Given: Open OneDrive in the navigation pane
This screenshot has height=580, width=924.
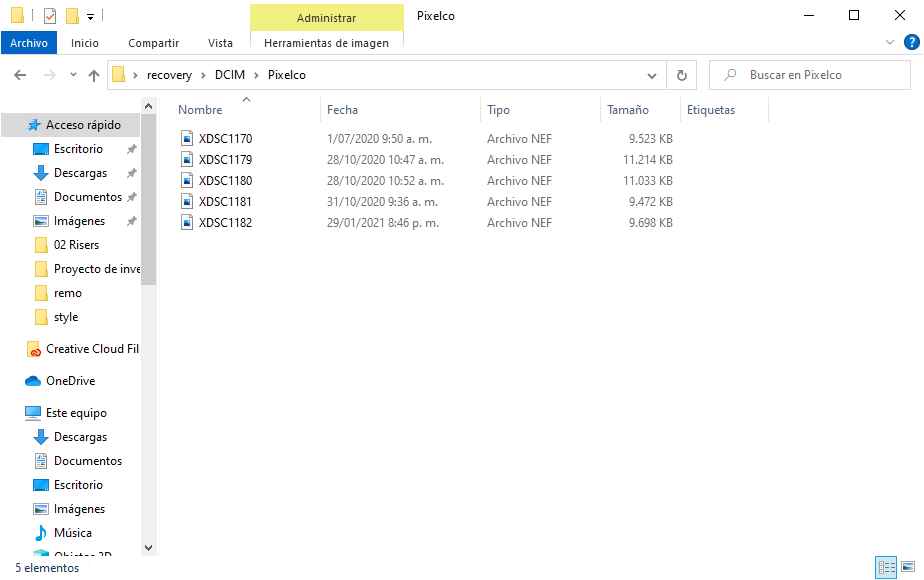Looking at the screenshot, I should click(x=70, y=381).
